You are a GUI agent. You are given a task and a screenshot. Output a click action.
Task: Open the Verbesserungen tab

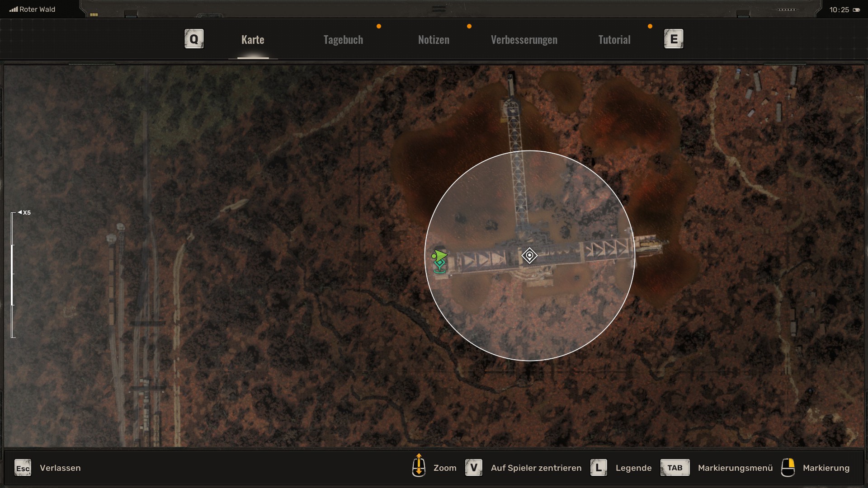(524, 40)
